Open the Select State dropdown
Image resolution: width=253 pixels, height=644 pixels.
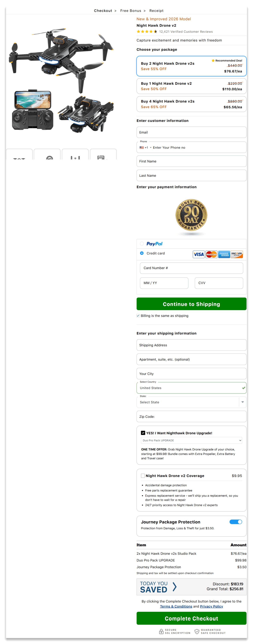coord(191,402)
